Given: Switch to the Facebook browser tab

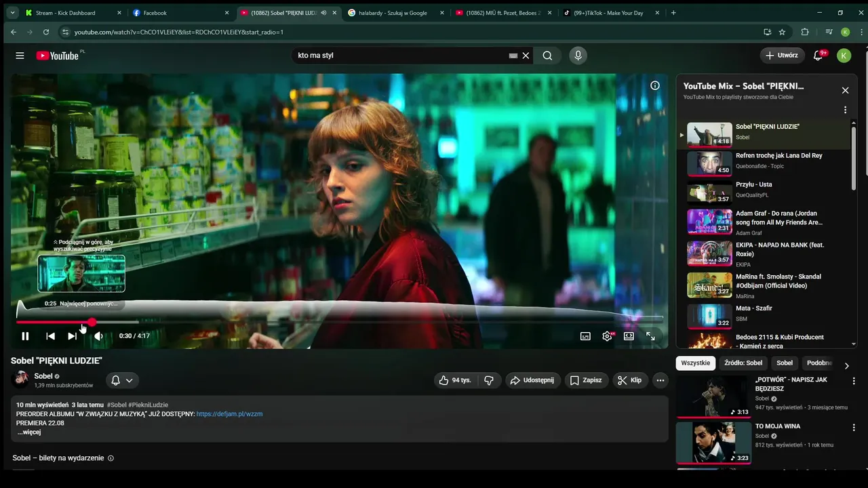Looking at the screenshot, I should coord(180,13).
